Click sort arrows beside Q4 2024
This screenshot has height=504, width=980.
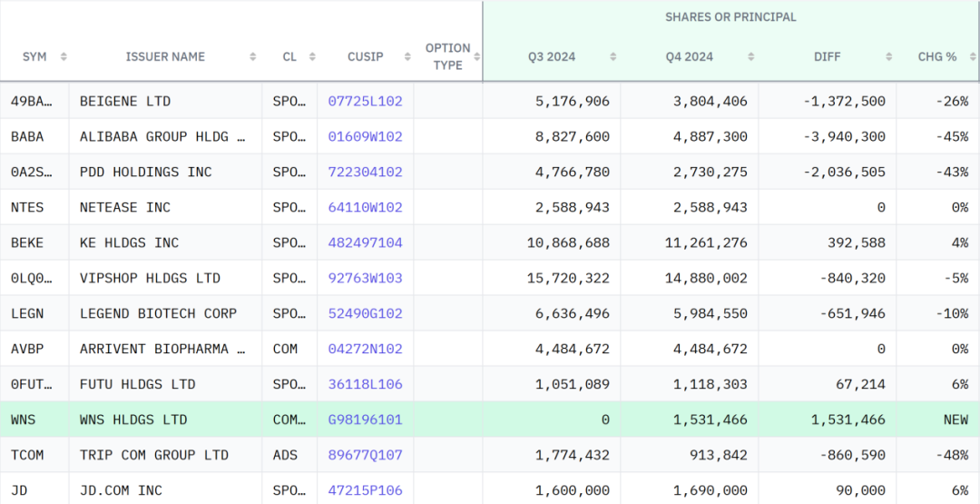click(750, 56)
